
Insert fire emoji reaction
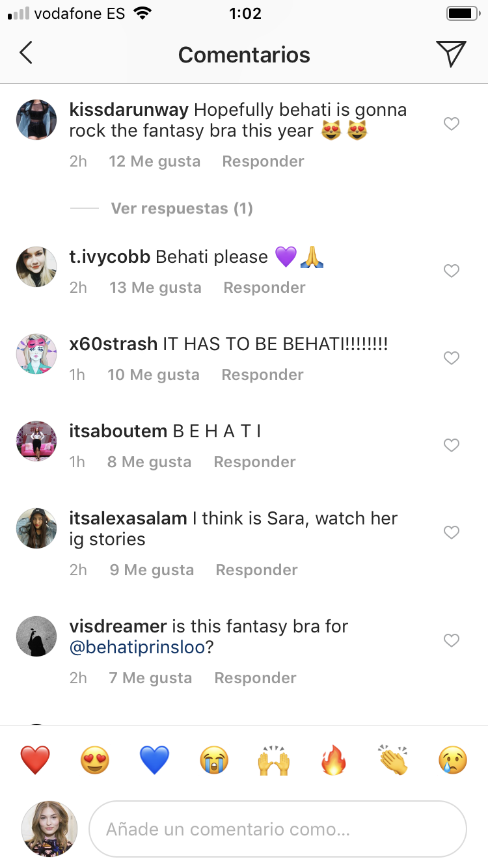334,760
